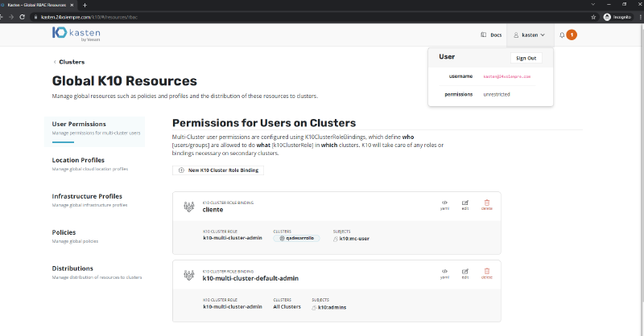The height and width of the screenshot is (336, 644).
Task: Create a New K10 Cluster Role Binding
Action: pyautogui.click(x=218, y=170)
